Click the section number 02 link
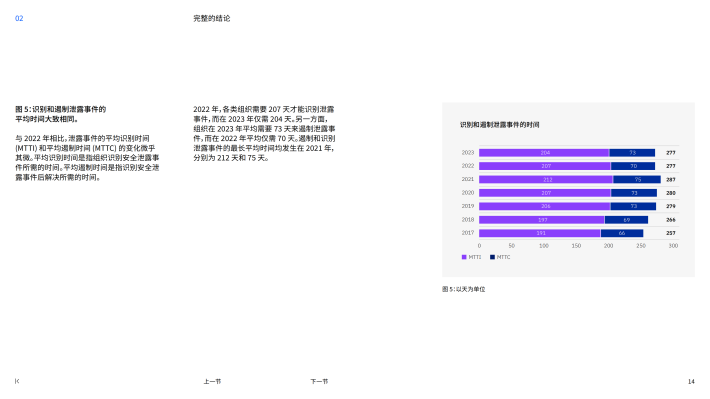The image size is (710, 399). (x=19, y=18)
